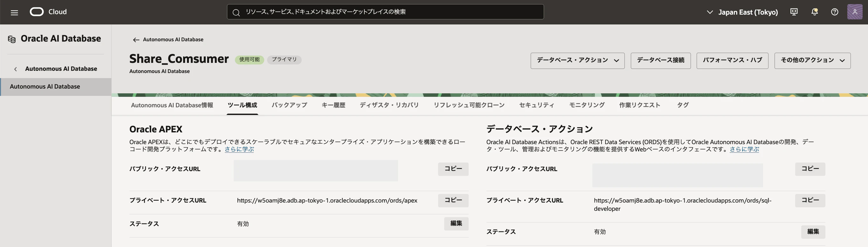
Task: Open the キー履歴 tab
Action: (x=333, y=105)
